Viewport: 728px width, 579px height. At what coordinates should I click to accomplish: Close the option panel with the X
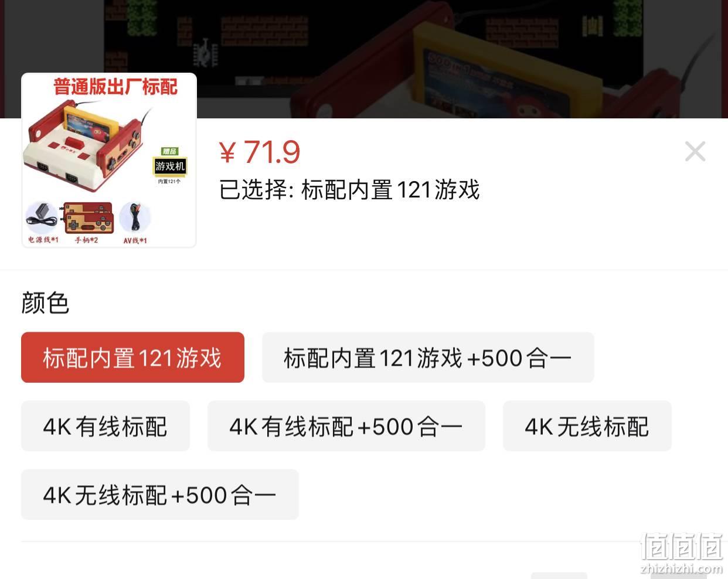695,152
